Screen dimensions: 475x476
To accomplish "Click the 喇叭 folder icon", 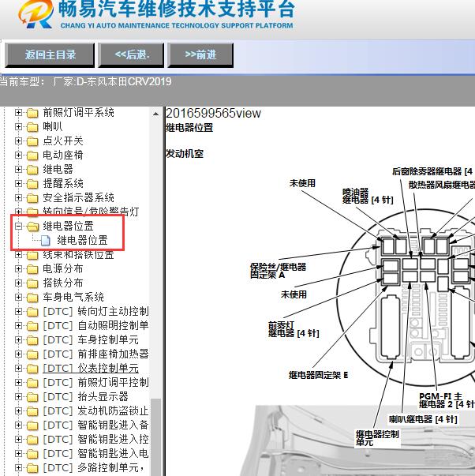I will point(32,127).
